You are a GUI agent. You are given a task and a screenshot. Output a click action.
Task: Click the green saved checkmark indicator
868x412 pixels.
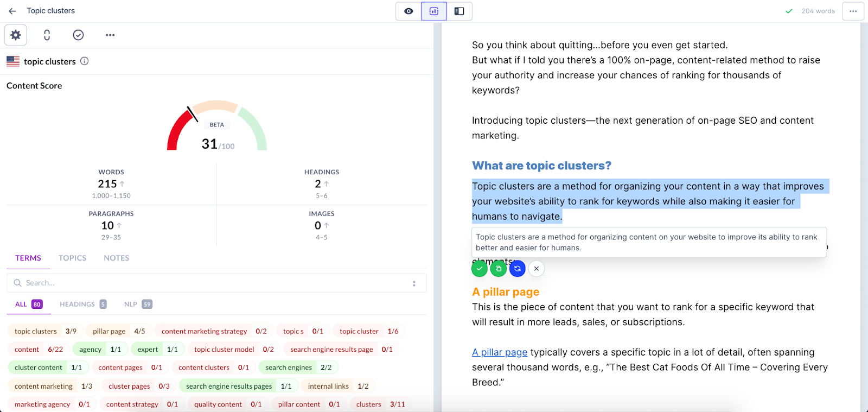pos(789,11)
